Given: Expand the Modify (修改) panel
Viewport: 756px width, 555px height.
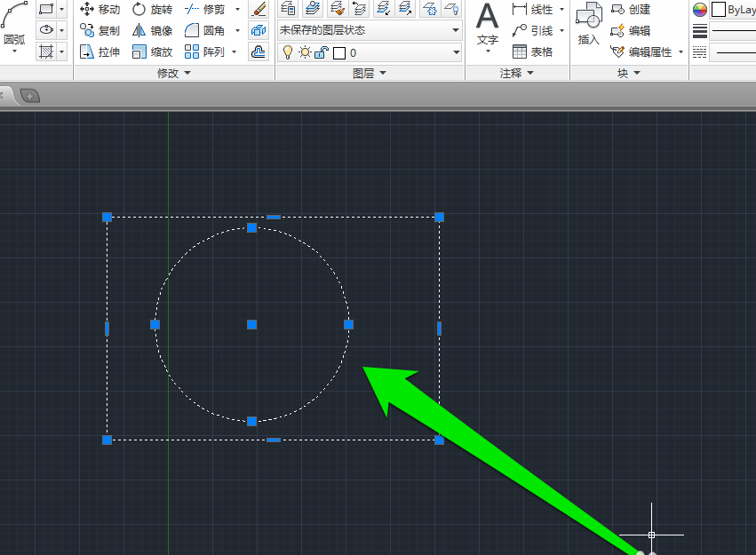Looking at the screenshot, I should (x=173, y=74).
